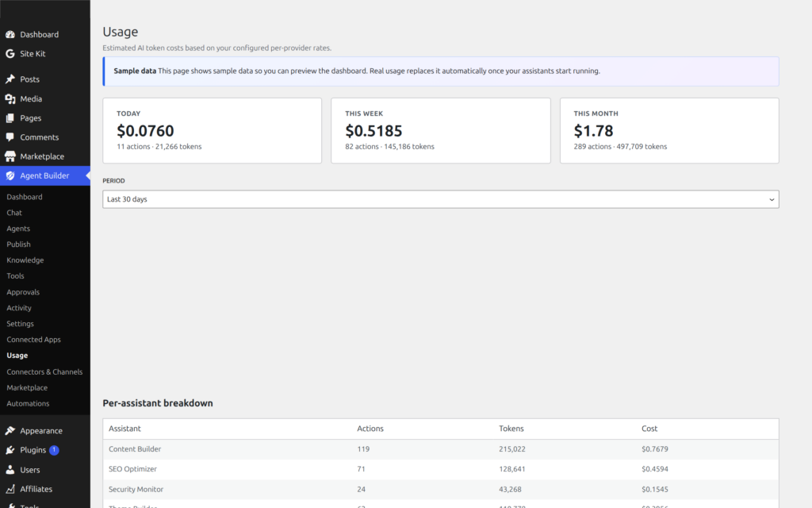Click the Actions column header

(x=370, y=429)
